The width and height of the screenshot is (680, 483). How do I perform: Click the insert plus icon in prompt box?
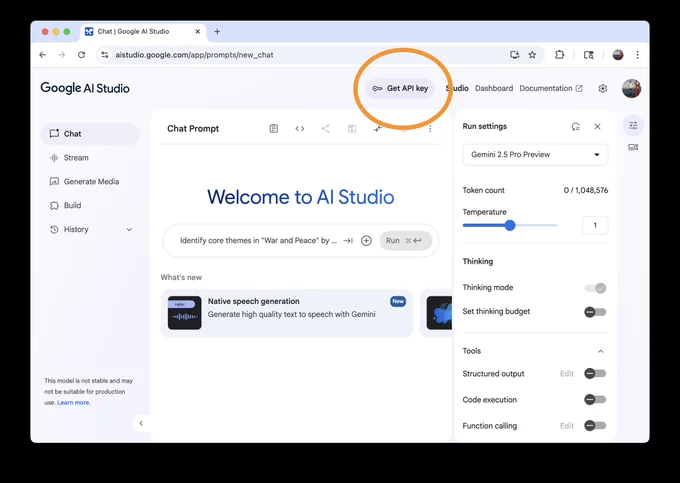[x=366, y=241]
